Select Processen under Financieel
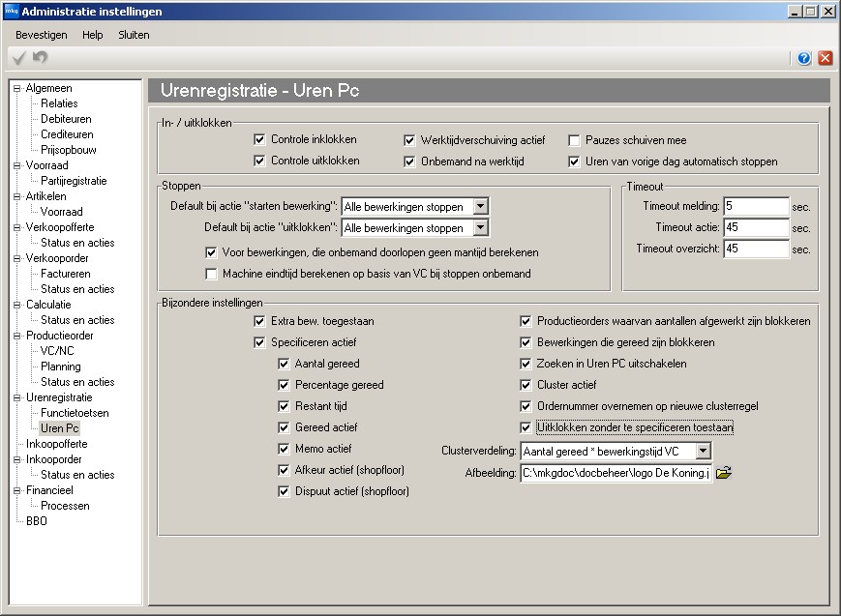This screenshot has height=616, width=841. click(65, 506)
